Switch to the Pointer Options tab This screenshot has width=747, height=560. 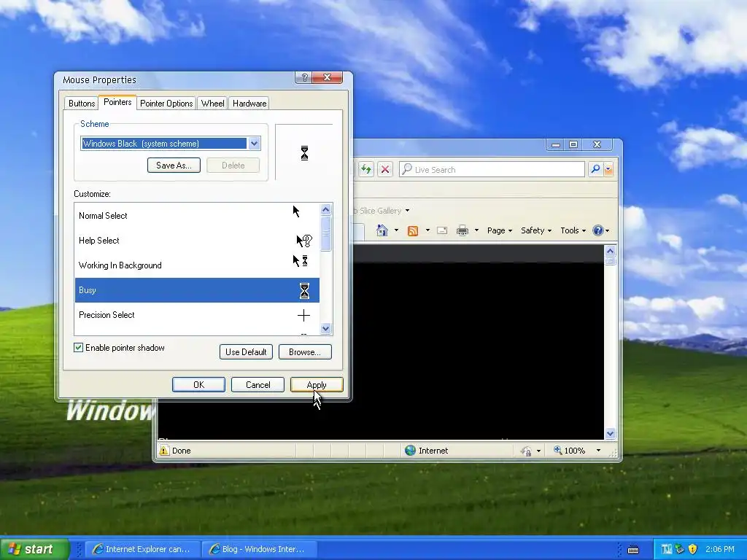166,104
